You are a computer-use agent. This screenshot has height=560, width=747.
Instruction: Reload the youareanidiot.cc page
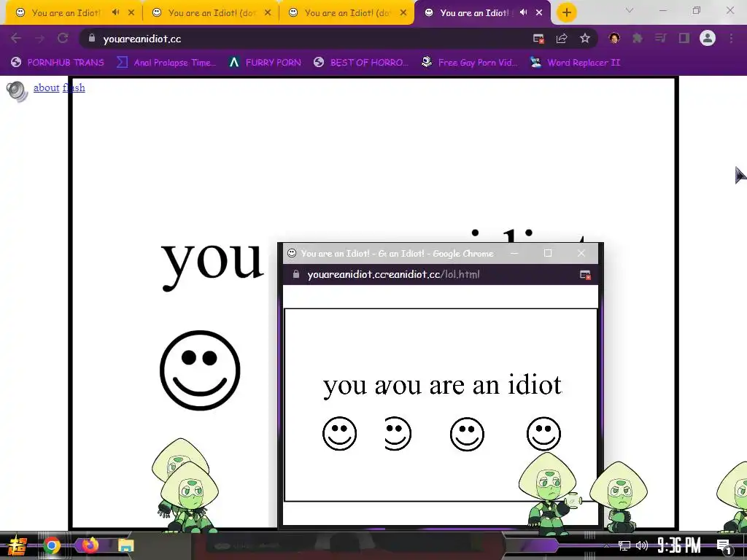click(x=63, y=38)
